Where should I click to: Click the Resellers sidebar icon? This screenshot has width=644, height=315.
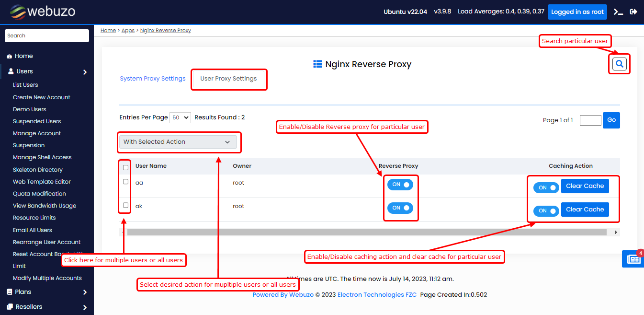[10, 307]
